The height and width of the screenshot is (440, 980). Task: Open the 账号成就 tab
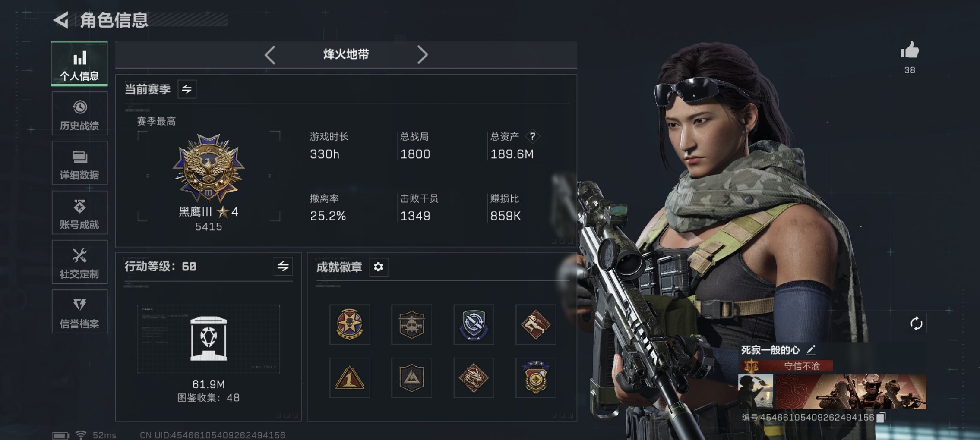(80, 213)
